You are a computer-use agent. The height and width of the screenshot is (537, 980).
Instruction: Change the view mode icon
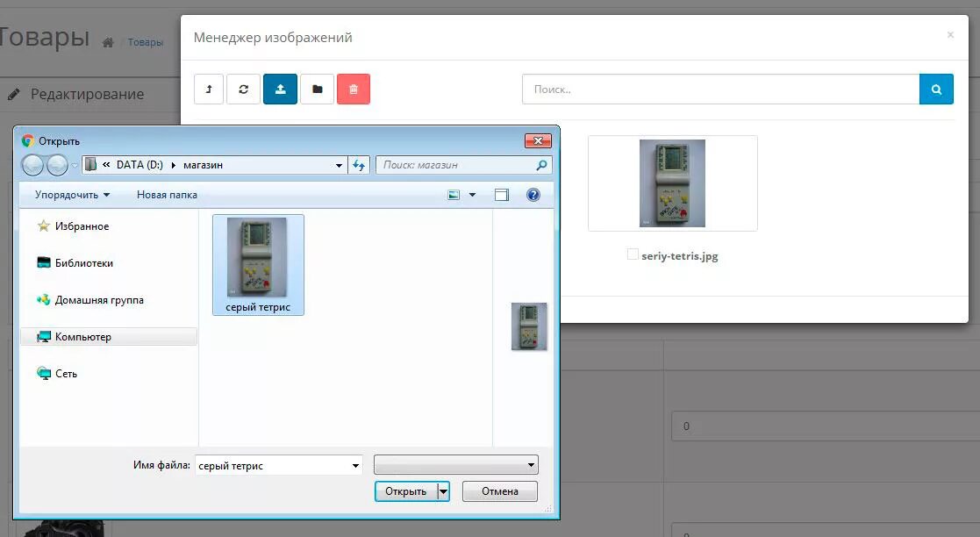click(454, 195)
